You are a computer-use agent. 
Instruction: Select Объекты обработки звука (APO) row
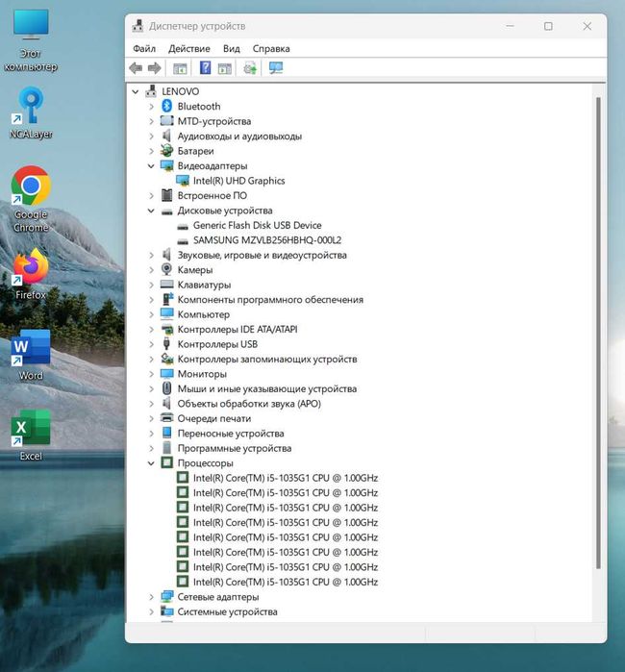click(x=249, y=403)
